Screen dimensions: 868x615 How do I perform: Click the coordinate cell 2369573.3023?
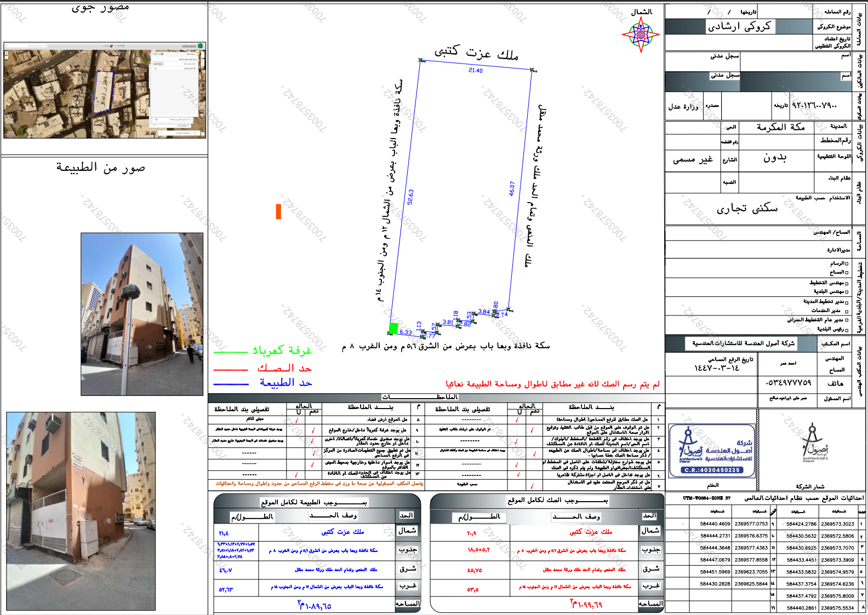click(x=837, y=524)
